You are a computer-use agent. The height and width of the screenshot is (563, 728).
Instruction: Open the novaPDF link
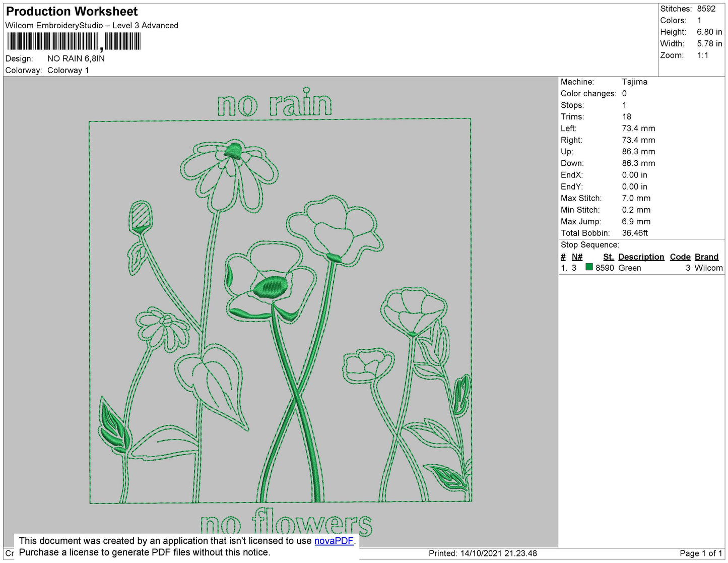(334, 541)
